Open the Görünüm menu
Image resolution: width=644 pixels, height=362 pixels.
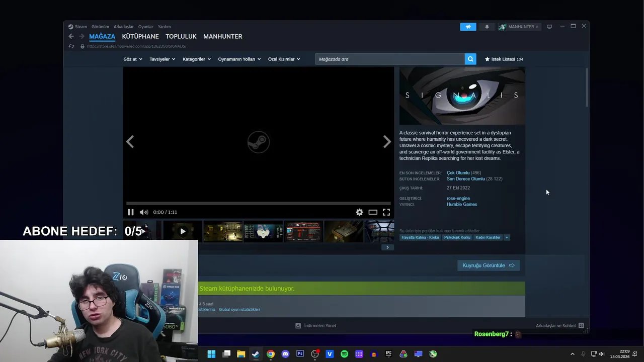tap(100, 27)
